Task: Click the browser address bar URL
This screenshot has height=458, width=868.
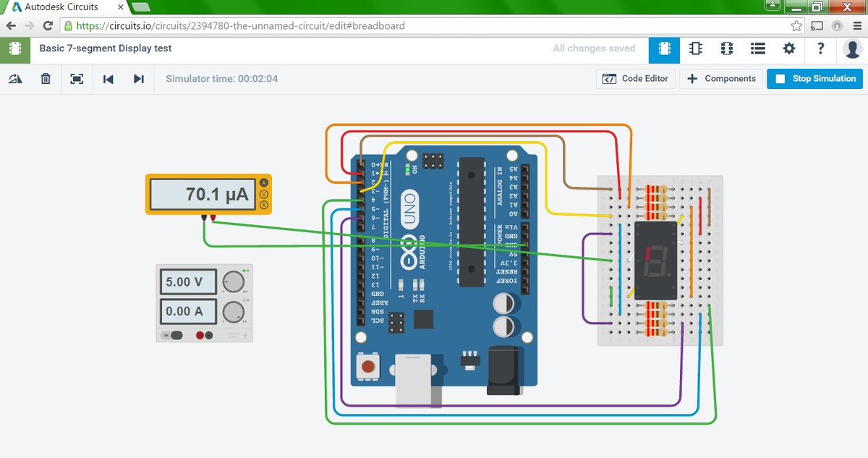Action: [x=240, y=25]
